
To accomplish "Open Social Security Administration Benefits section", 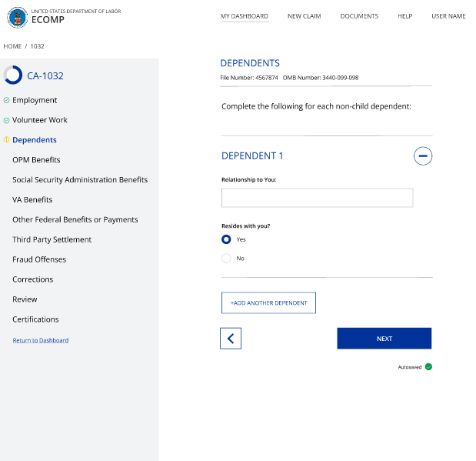I will pos(80,179).
